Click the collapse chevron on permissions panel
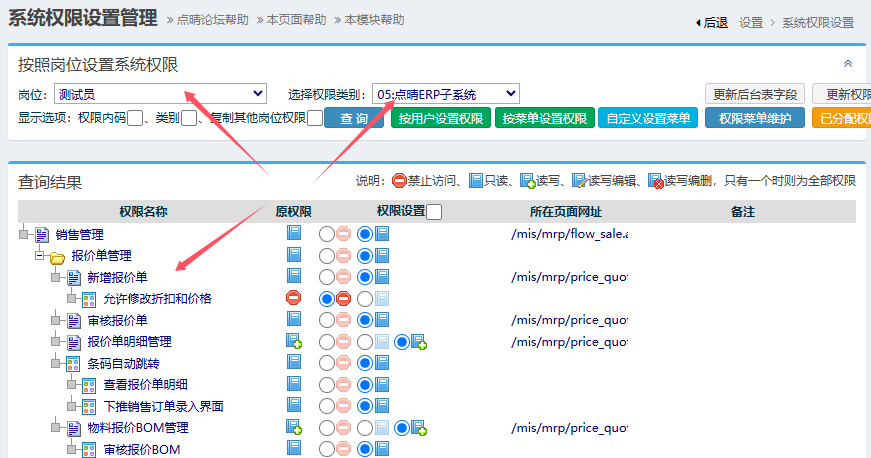 click(848, 63)
